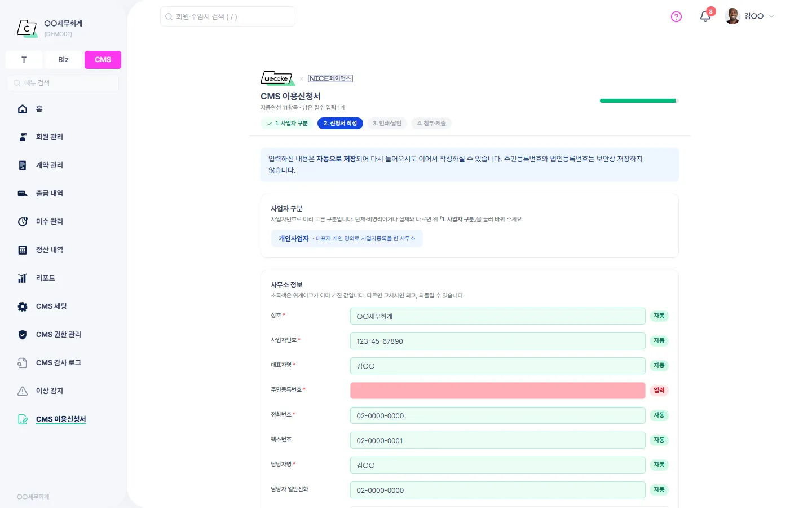
Task: Click the 이상 감지 warning triangle icon
Action: click(x=23, y=391)
